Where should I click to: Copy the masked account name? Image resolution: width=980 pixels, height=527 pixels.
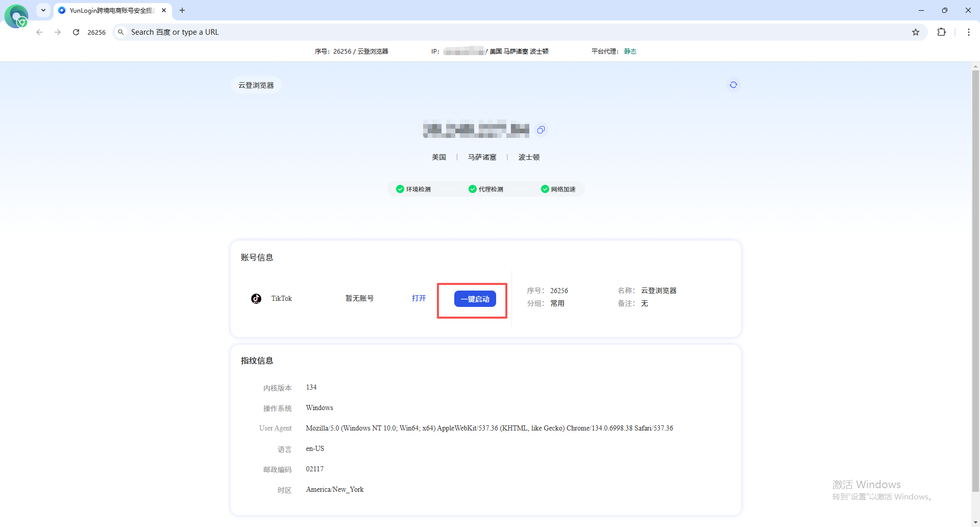(x=541, y=130)
